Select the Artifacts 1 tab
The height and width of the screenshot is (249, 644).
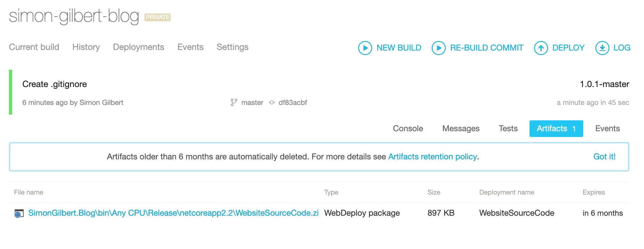coord(556,128)
